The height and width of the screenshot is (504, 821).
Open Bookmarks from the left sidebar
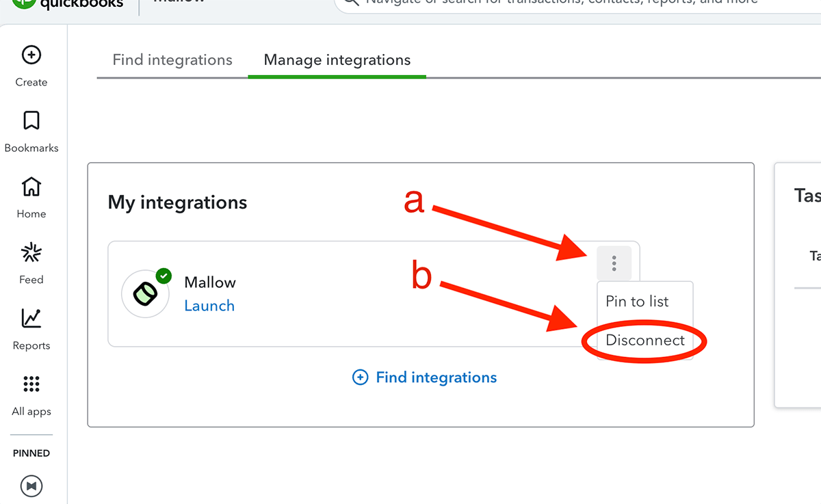tap(31, 121)
